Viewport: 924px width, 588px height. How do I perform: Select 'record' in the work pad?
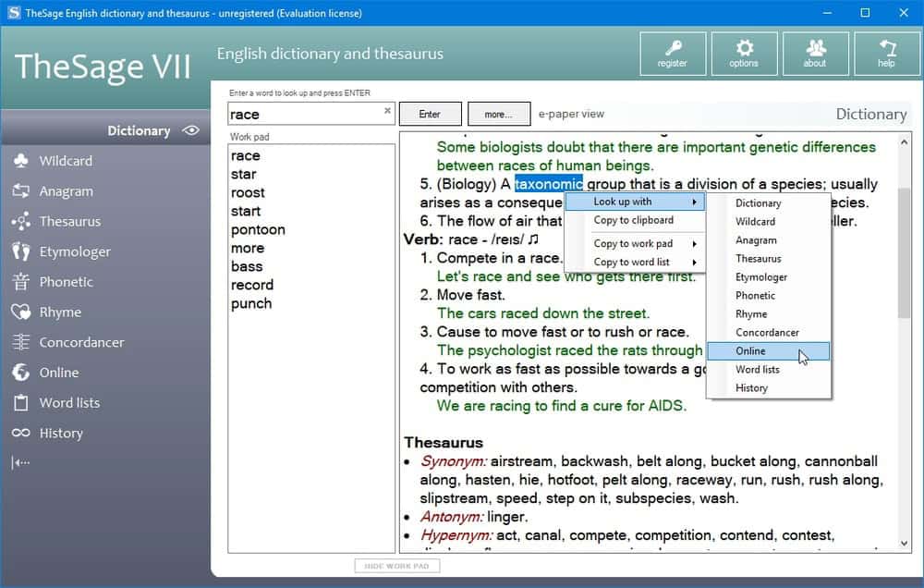point(252,285)
